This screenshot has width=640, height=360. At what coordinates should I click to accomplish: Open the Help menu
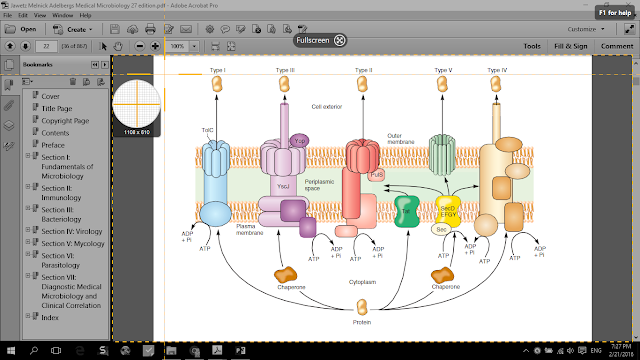pyautogui.click(x=85, y=15)
